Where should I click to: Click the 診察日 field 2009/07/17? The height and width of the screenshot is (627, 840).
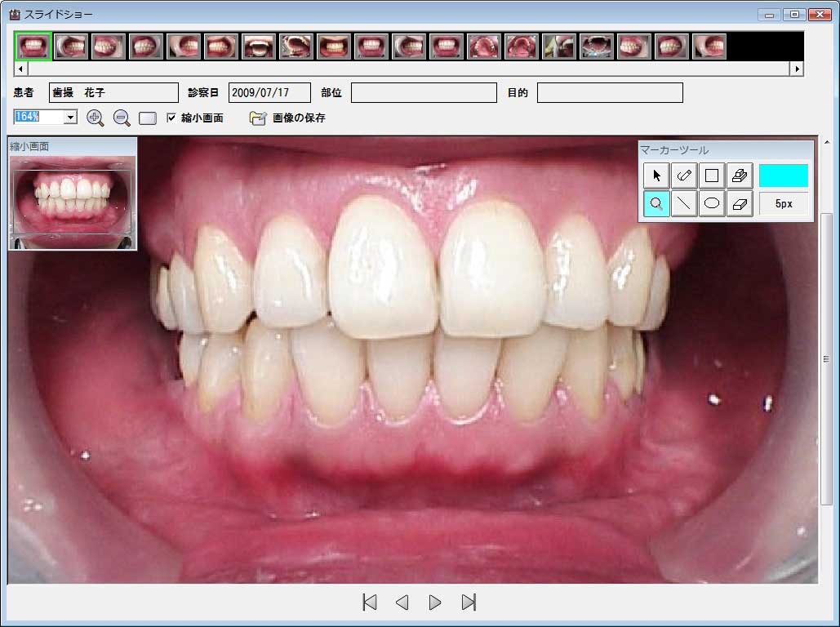coord(269,92)
